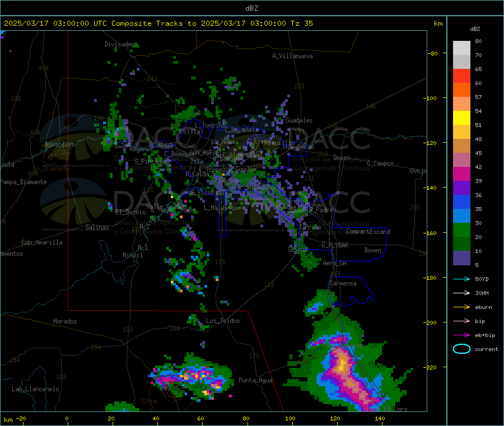Select the gray swatch between 70 and 65
The height and width of the screenshot is (426, 504).
tap(461, 62)
